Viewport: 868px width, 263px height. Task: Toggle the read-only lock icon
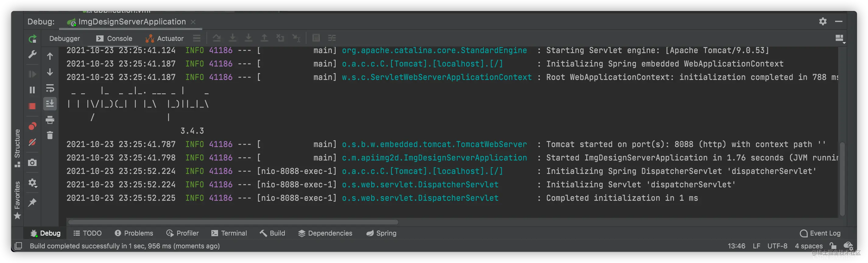coord(833,246)
